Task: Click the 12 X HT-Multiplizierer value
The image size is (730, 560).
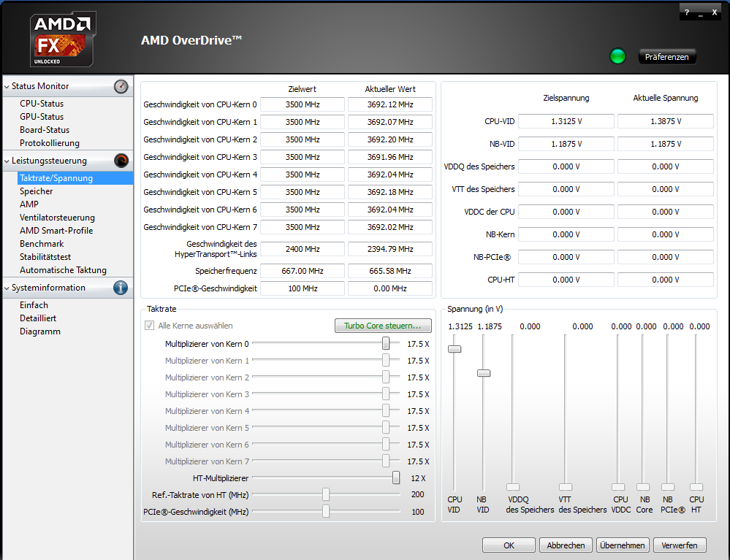Action: coord(418,478)
